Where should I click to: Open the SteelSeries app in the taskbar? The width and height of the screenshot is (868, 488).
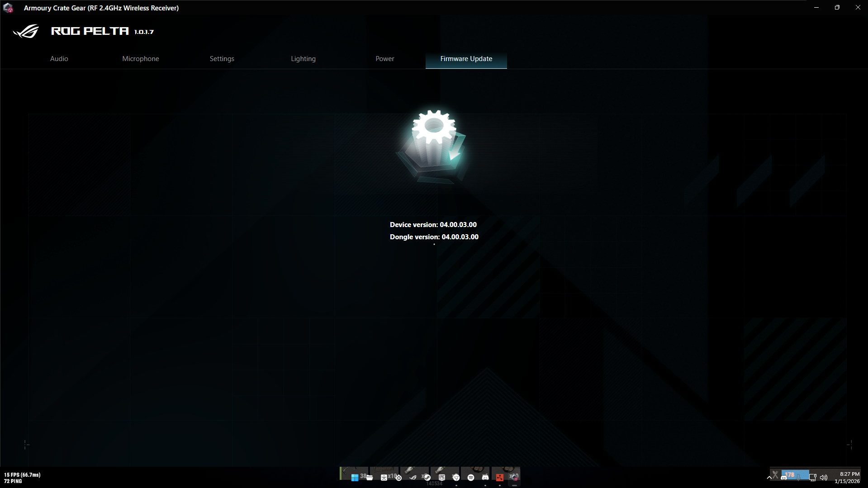coord(398,478)
